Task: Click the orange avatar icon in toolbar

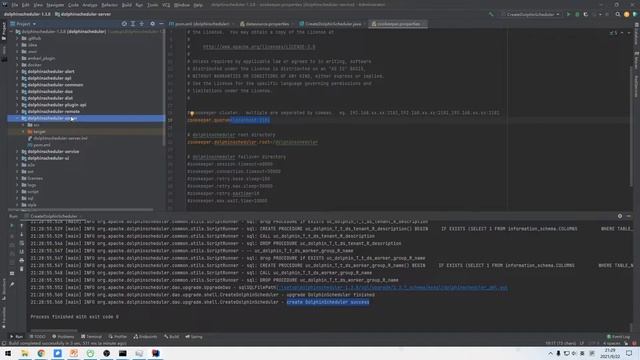Action: click(627, 14)
